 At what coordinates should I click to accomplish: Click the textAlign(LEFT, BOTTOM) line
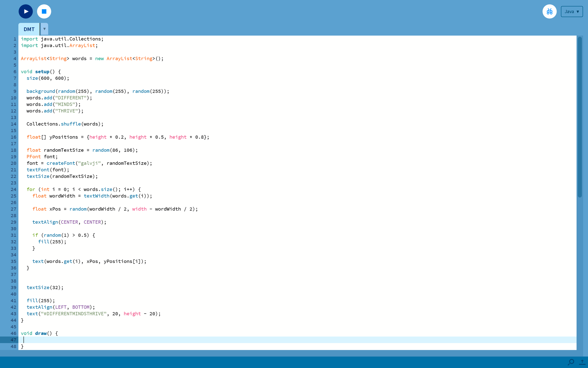pos(61,307)
